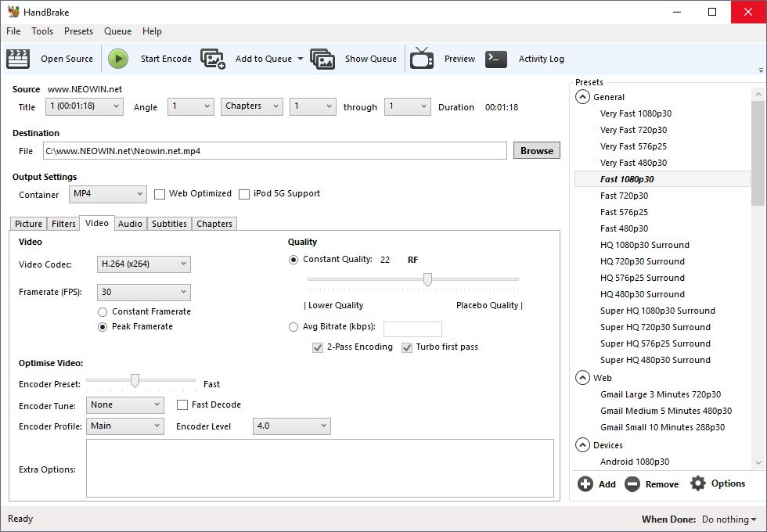This screenshot has height=532, width=767.
Task: Open the Show Queue stacked images icon
Action: tap(322, 59)
